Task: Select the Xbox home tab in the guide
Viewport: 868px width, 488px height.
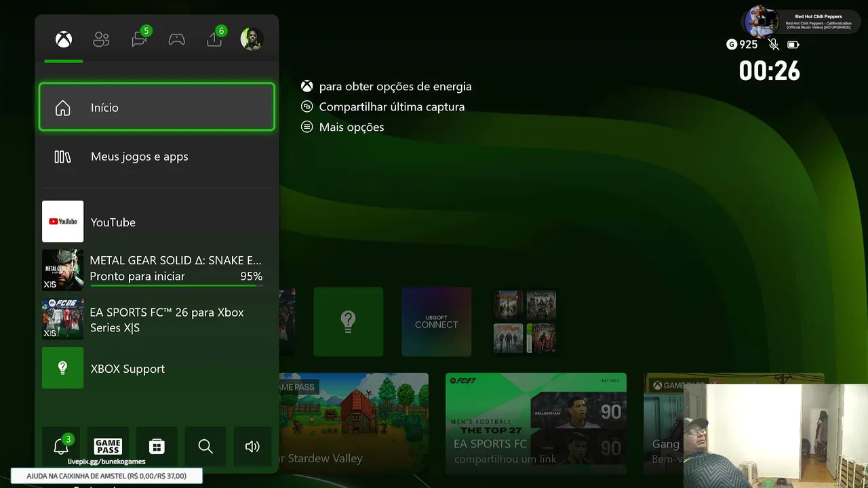Action: point(64,39)
